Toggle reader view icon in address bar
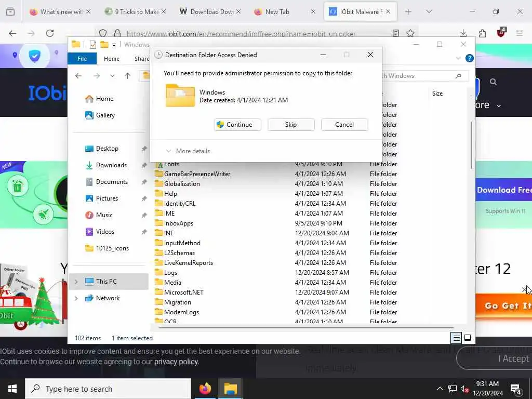 pos(395,33)
